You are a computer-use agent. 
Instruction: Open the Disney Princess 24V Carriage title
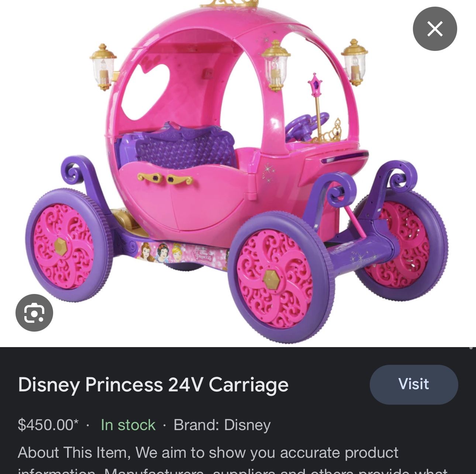coord(153,385)
